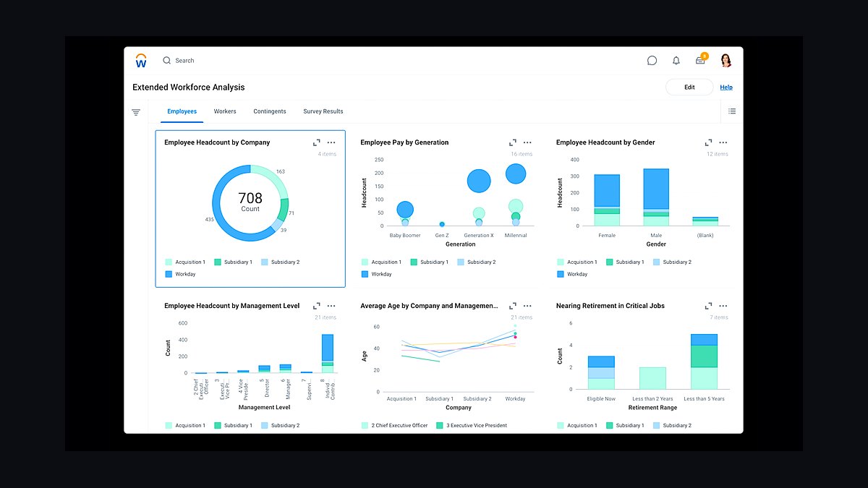Open the Help link

coord(726,87)
